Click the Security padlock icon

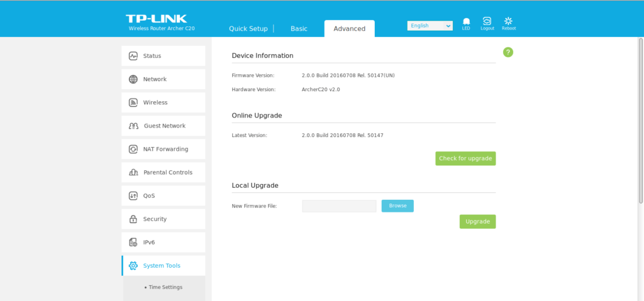click(x=133, y=219)
